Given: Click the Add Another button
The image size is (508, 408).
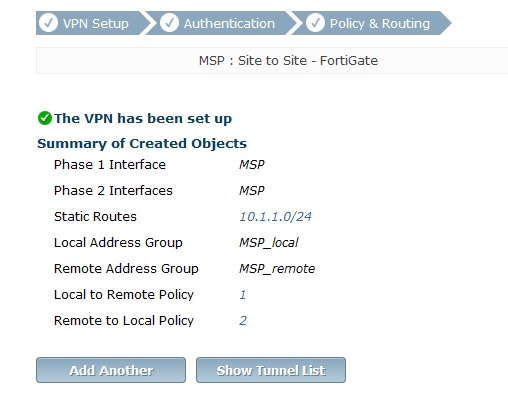Looking at the screenshot, I should [x=111, y=370].
